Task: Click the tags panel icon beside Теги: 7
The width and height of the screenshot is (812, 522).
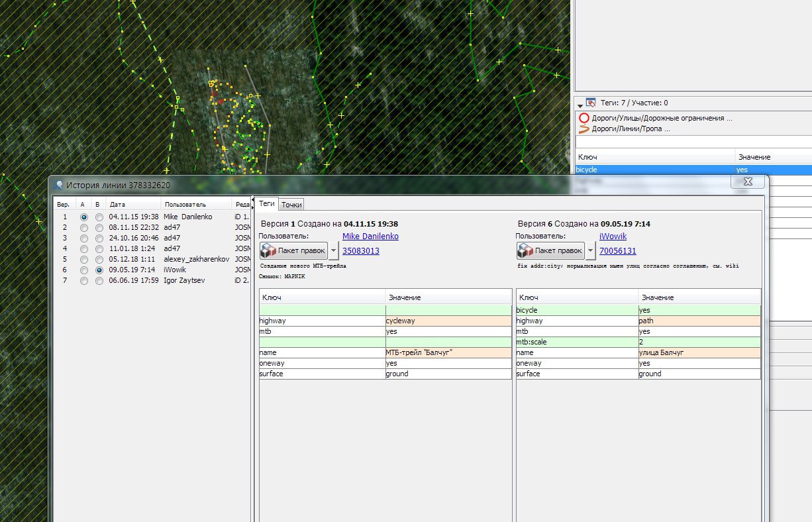Action: point(591,103)
